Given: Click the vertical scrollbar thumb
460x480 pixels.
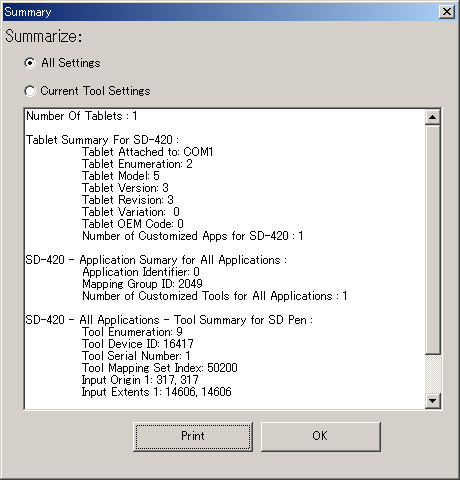Looking at the screenshot, I should point(433,240).
